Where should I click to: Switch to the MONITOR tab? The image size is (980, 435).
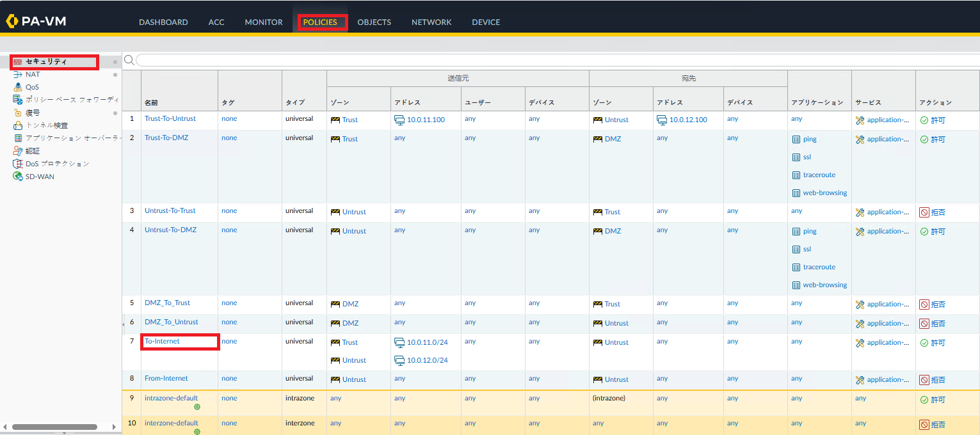(x=263, y=22)
